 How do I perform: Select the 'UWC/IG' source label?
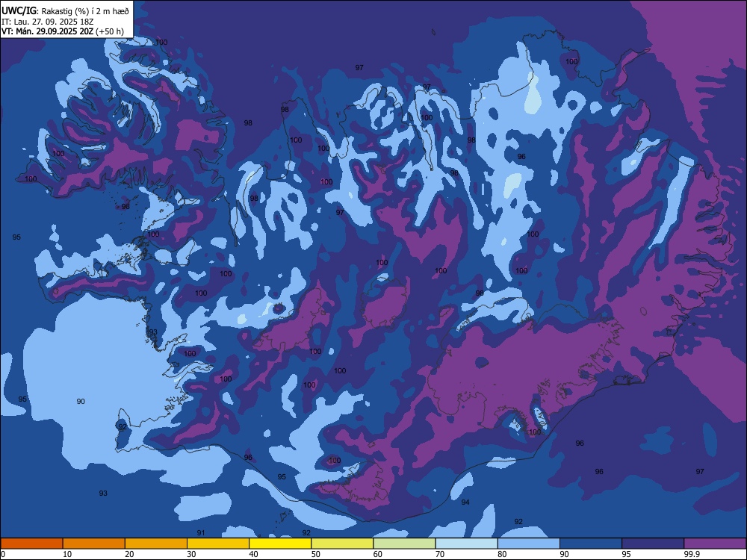click(x=19, y=11)
